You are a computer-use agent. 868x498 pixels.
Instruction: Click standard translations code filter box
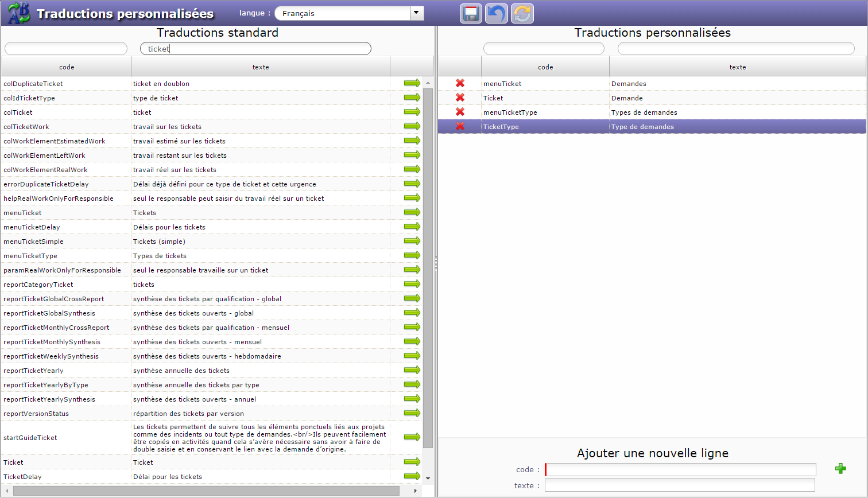(x=66, y=49)
